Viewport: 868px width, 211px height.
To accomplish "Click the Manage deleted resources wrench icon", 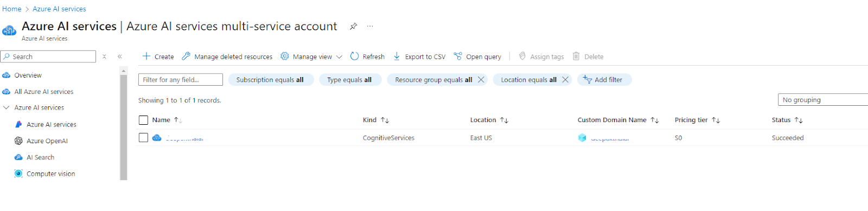I will (186, 56).
